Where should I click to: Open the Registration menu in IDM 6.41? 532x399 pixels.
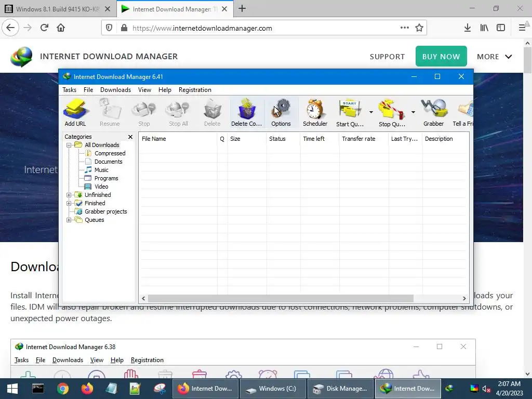pyautogui.click(x=195, y=90)
